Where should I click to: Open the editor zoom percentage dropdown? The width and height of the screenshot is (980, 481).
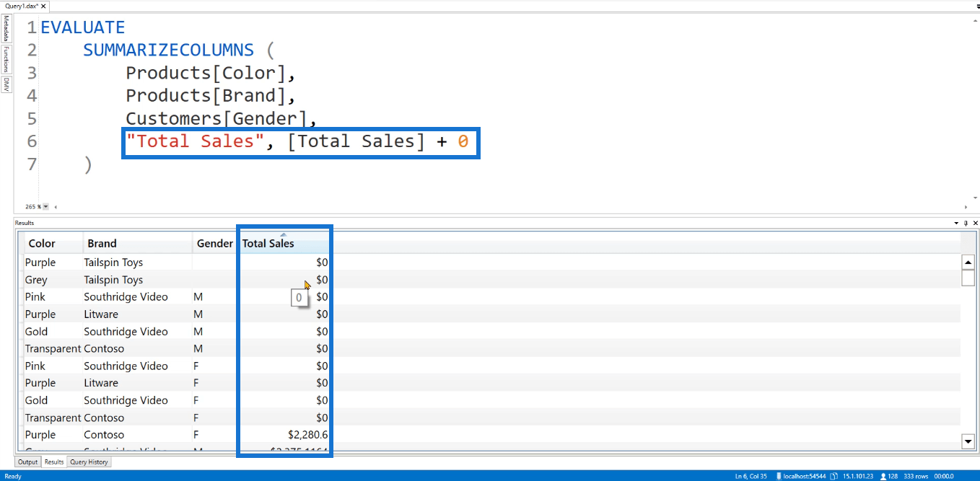pos(46,207)
